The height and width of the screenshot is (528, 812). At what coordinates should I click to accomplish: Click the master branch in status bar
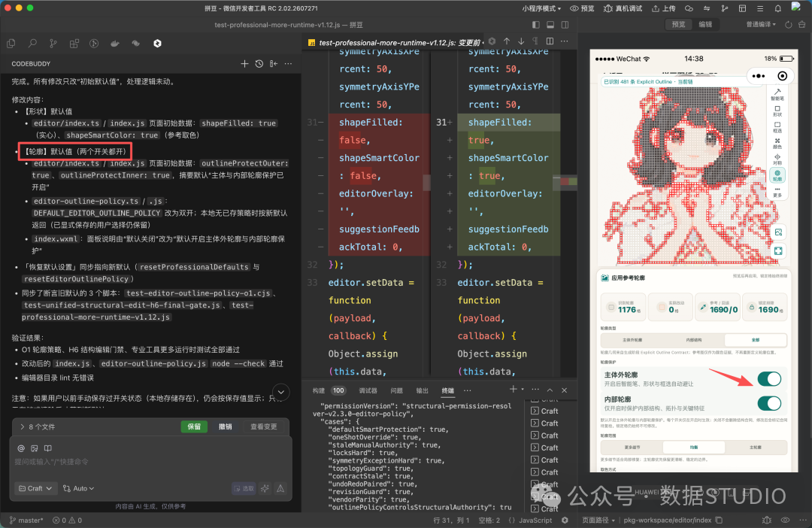[26, 520]
